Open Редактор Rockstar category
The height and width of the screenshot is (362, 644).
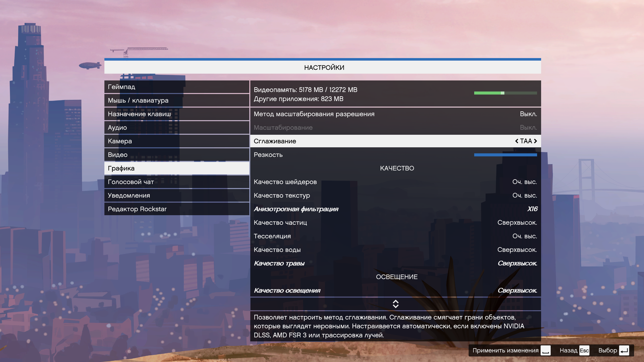click(x=177, y=209)
